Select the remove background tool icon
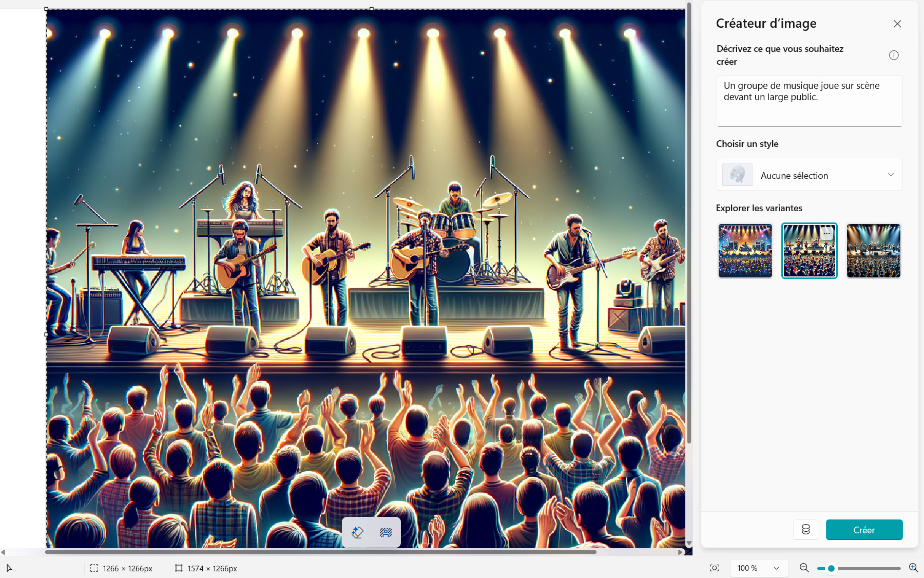The height and width of the screenshot is (578, 924). coord(386,532)
